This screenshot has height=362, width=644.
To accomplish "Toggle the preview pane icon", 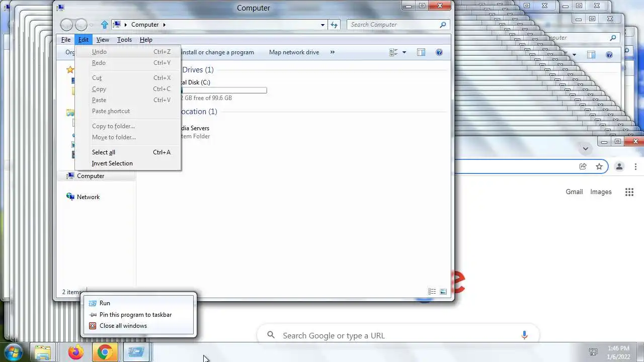I will (x=421, y=52).
